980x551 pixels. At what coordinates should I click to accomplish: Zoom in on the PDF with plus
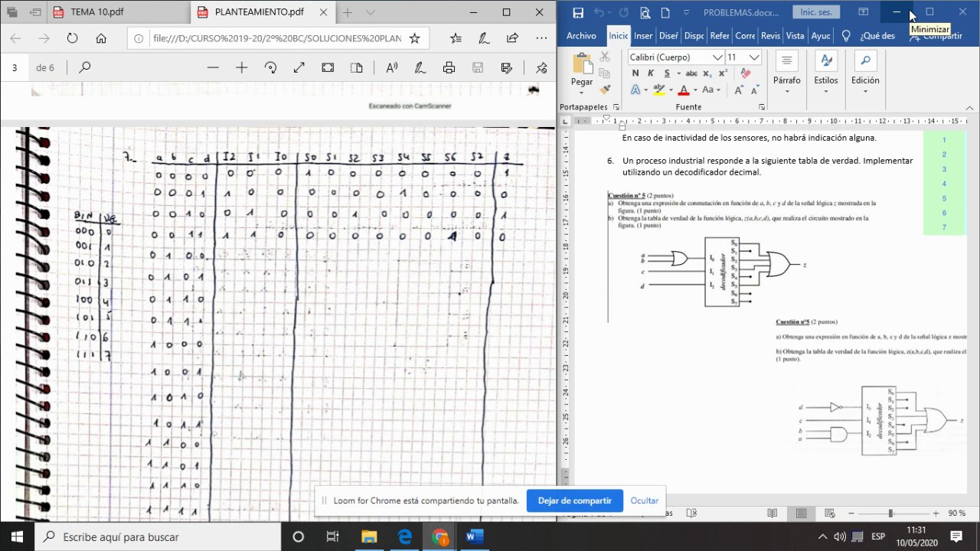coord(241,67)
